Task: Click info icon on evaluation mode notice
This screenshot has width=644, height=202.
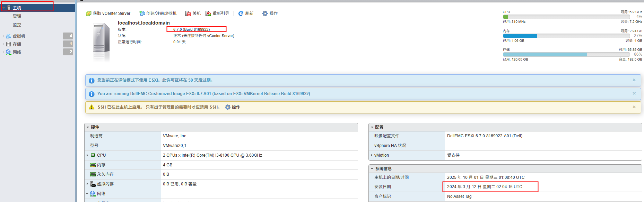Action: 92,81
